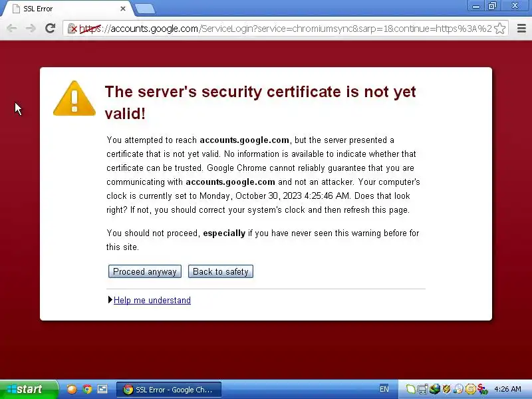Click the Proceed anyway button
Image resolution: width=532 pixels, height=399 pixels.
pos(145,271)
